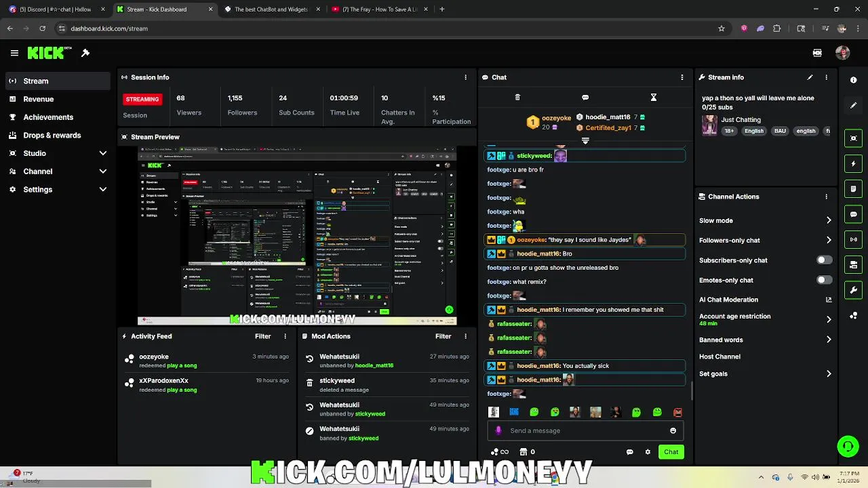The width and height of the screenshot is (868, 488).
Task: Open Banned words options arrow
Action: [x=829, y=340]
